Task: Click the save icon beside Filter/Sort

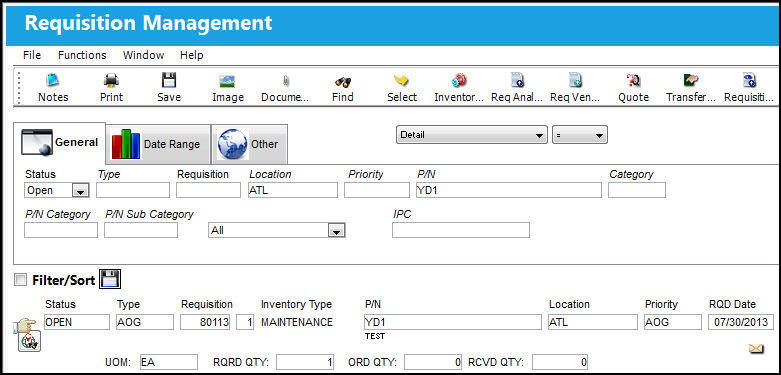Action: [110, 279]
